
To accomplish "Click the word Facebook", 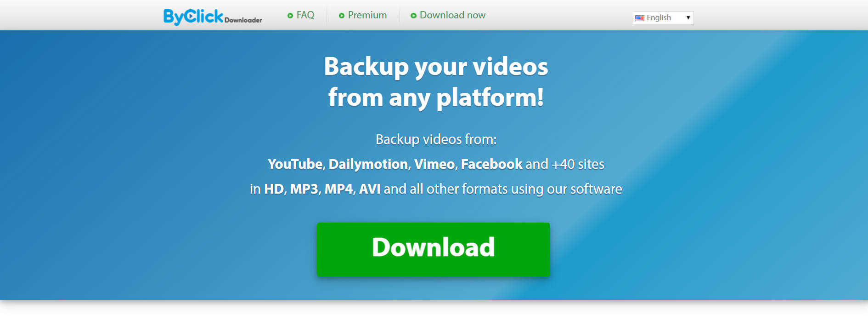I will coord(491,164).
